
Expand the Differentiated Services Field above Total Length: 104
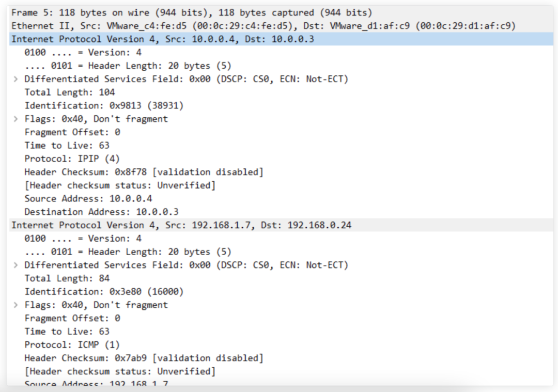click(x=16, y=79)
